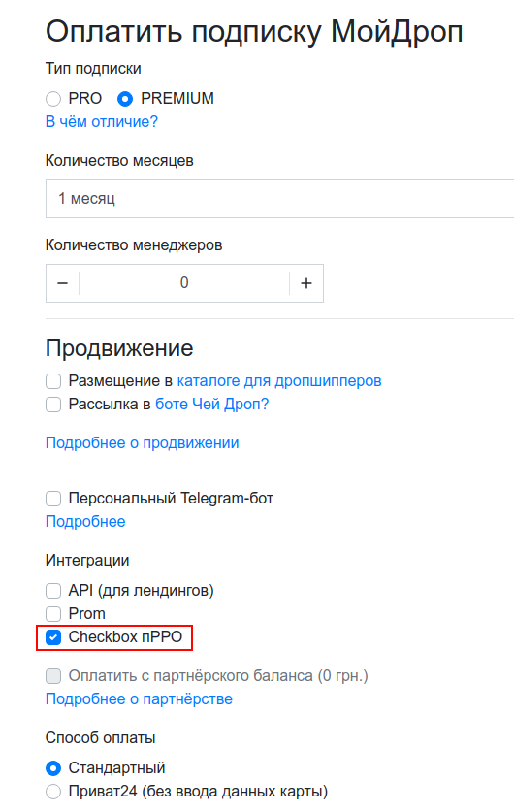Open 'Подробнее о продвижении' link

143,442
